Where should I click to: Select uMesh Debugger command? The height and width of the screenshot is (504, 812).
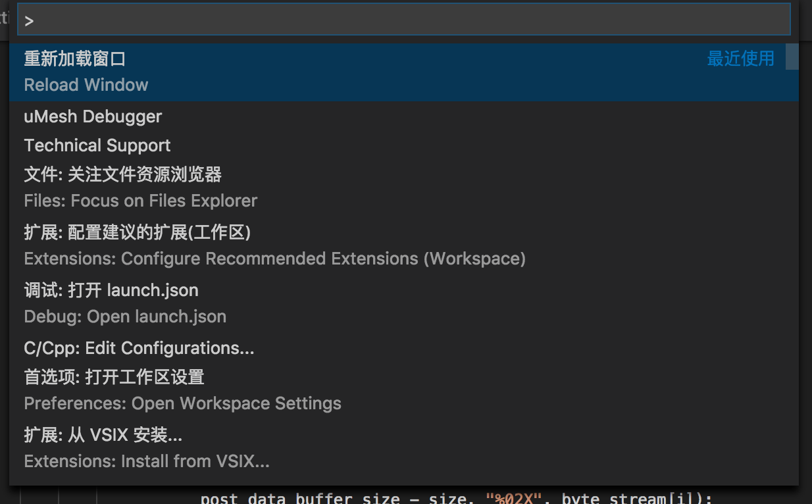[404, 116]
